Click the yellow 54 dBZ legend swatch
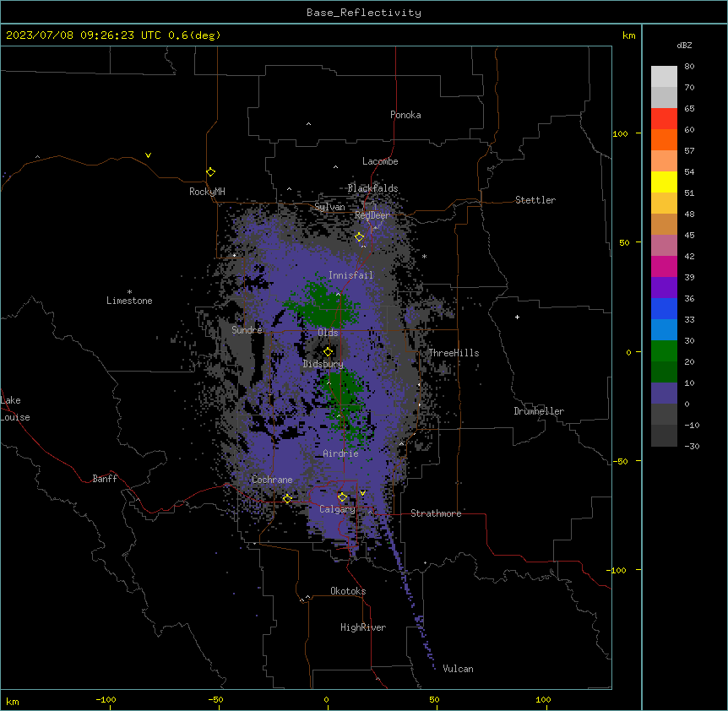 point(664,182)
